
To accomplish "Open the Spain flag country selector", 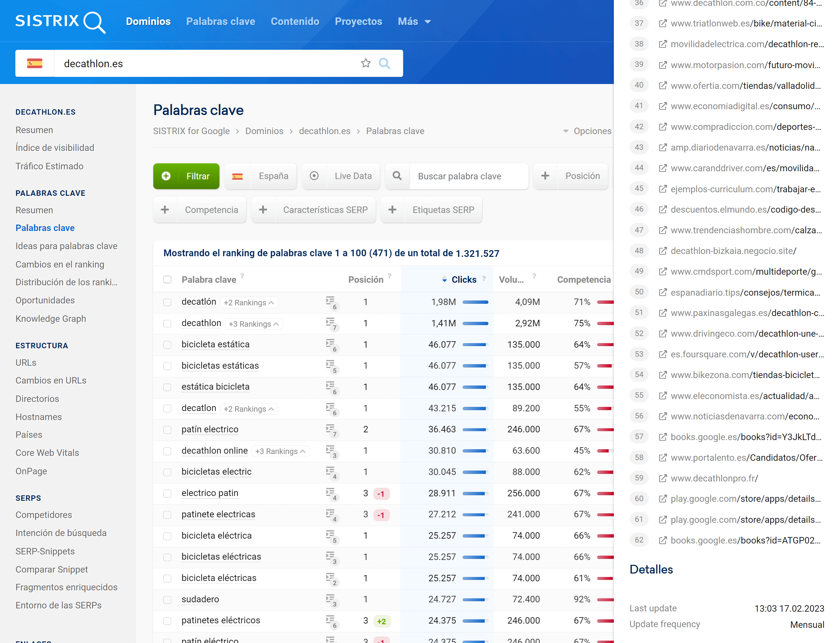I will click(x=35, y=63).
